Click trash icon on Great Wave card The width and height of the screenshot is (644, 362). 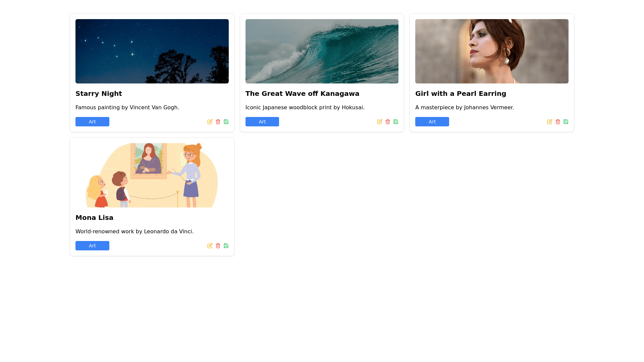coord(388,122)
